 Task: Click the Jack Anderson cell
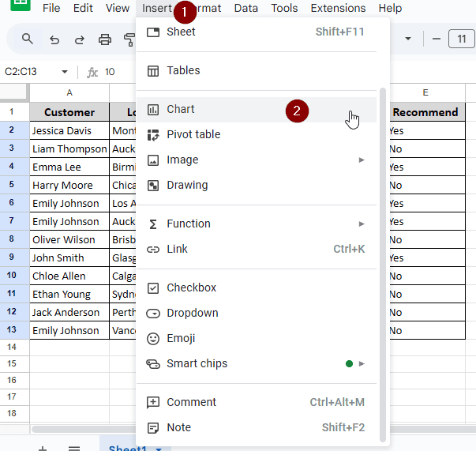coord(69,313)
